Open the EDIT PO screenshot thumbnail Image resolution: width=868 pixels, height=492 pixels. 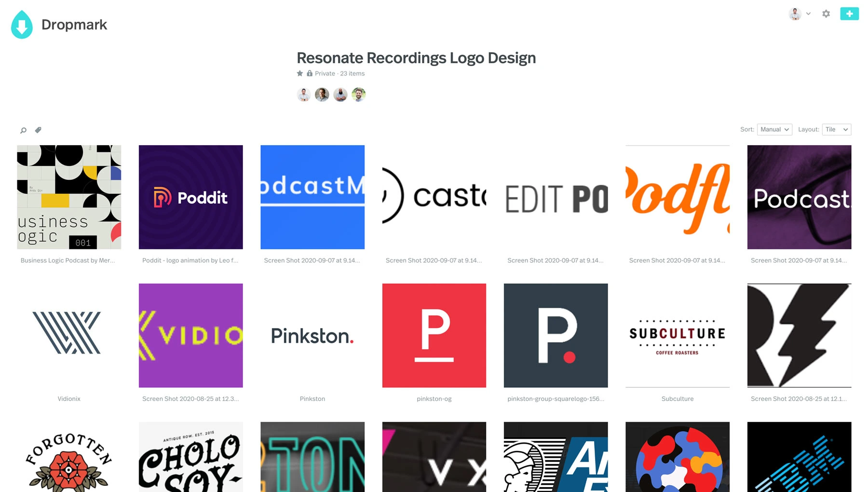pos(556,197)
